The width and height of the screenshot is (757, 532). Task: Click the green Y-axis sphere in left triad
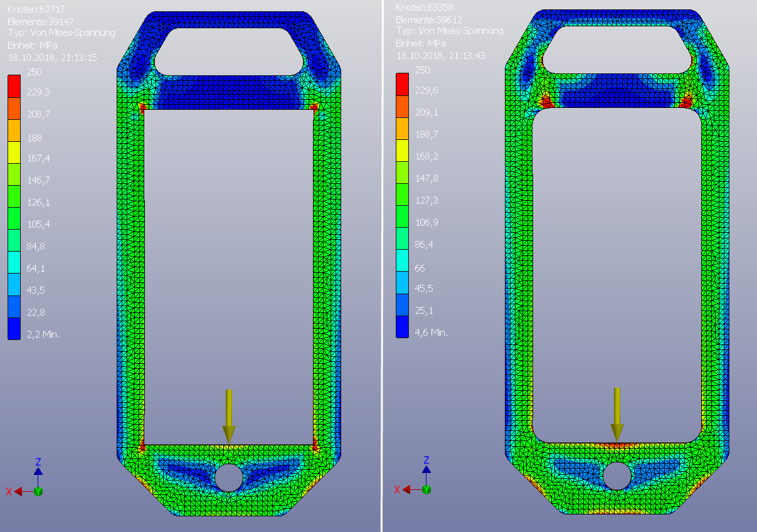[39, 491]
